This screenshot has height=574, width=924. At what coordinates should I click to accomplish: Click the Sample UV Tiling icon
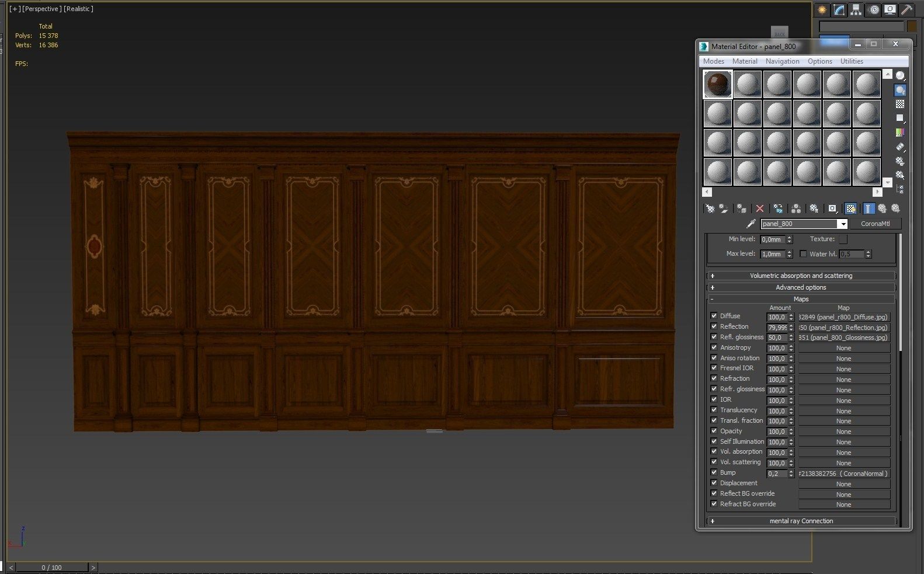(900, 118)
